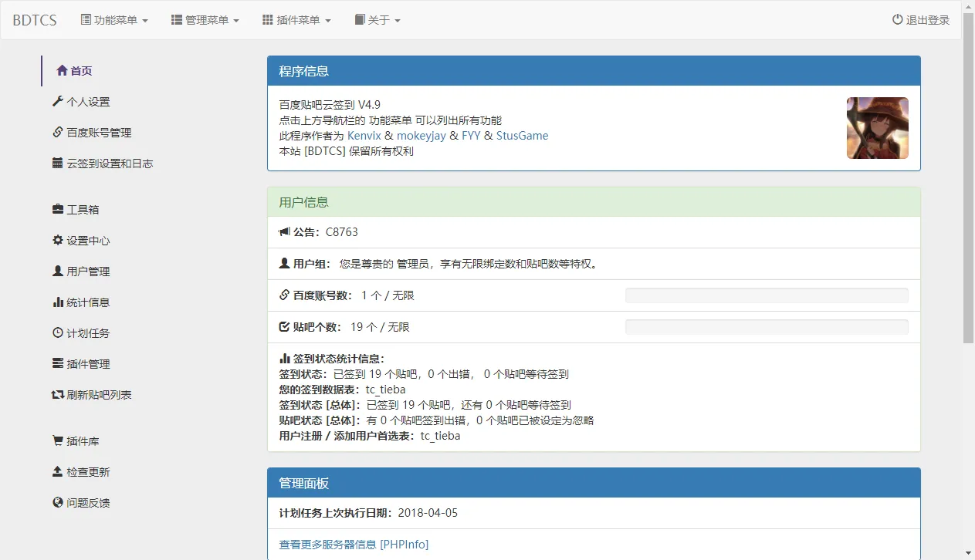Click the anime avatar thumbnail image
This screenshot has height=560, width=975.
(x=877, y=128)
